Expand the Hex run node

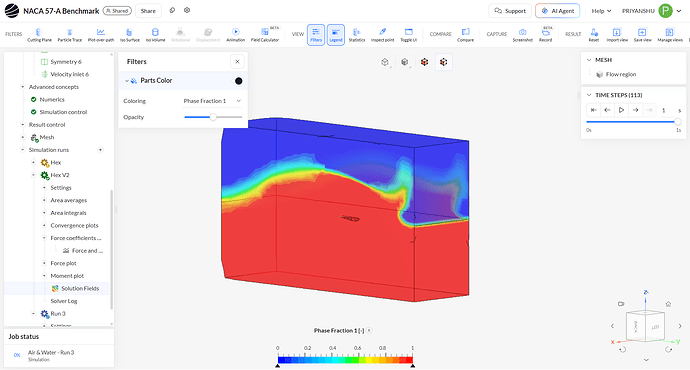tap(33, 163)
